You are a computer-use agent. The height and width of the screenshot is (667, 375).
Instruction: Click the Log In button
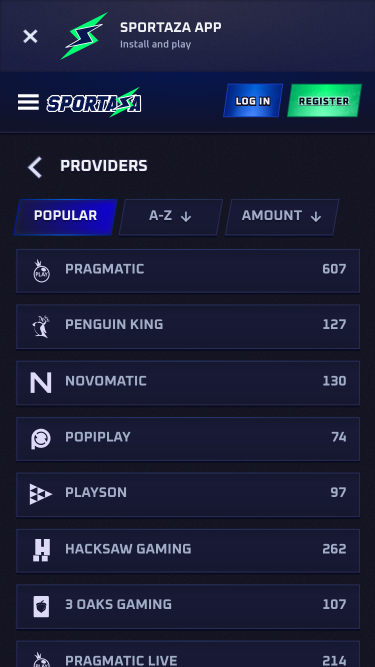253,100
